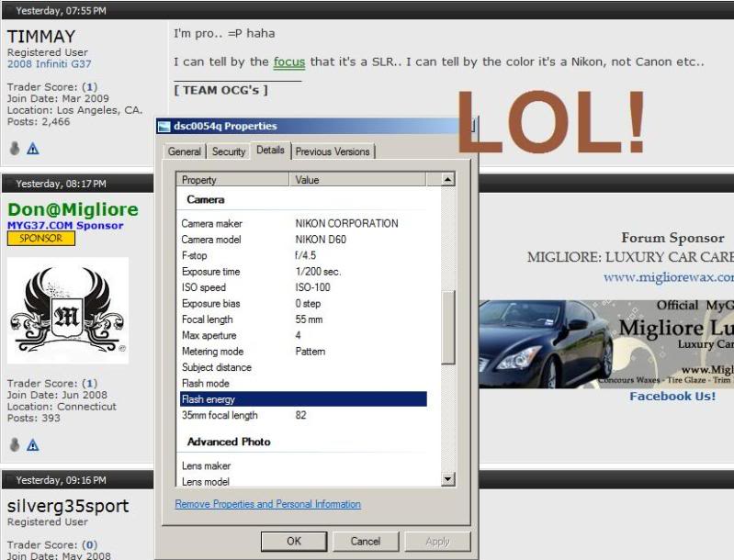The width and height of the screenshot is (734, 560).
Task: Select the Exposure time row
Action: click(303, 272)
